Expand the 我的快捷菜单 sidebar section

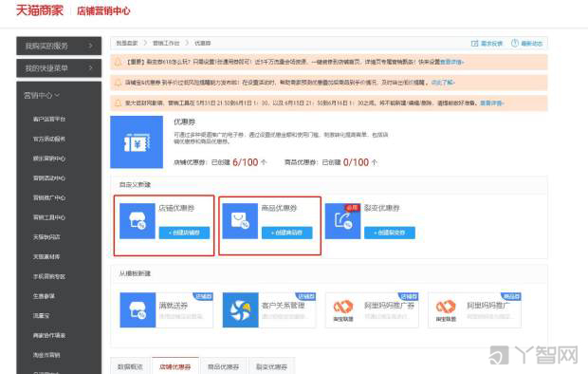pyautogui.click(x=59, y=68)
